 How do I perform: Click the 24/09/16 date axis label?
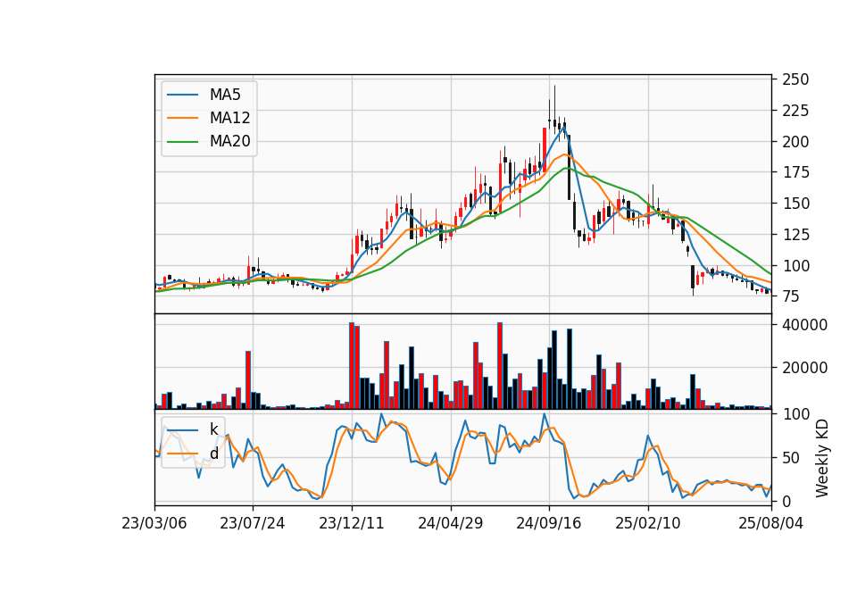coord(549,523)
